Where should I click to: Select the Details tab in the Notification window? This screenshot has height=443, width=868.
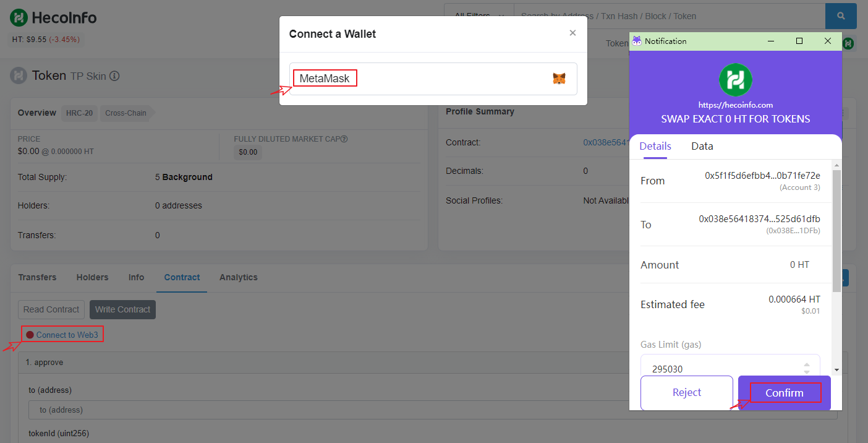coord(655,147)
